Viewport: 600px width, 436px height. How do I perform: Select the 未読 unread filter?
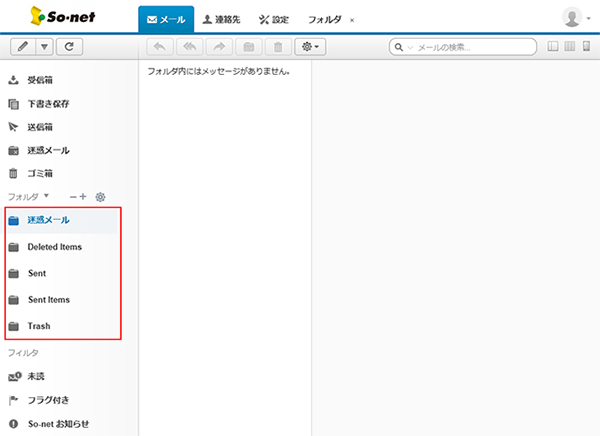click(36, 377)
